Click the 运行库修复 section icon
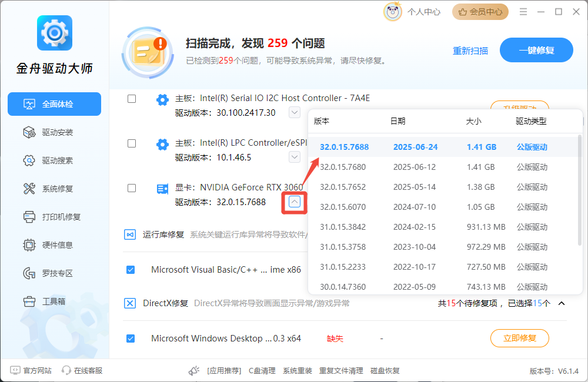Screen dimensions: 588x382 click(130, 234)
